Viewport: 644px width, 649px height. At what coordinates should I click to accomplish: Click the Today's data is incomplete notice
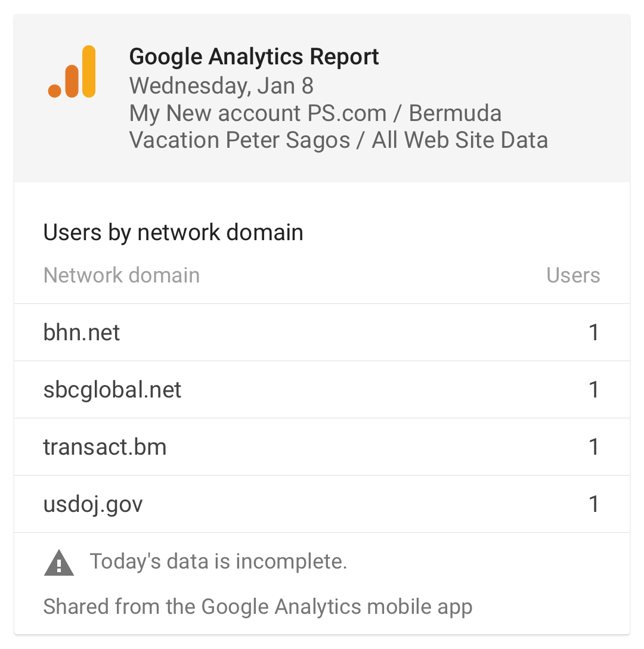218,561
